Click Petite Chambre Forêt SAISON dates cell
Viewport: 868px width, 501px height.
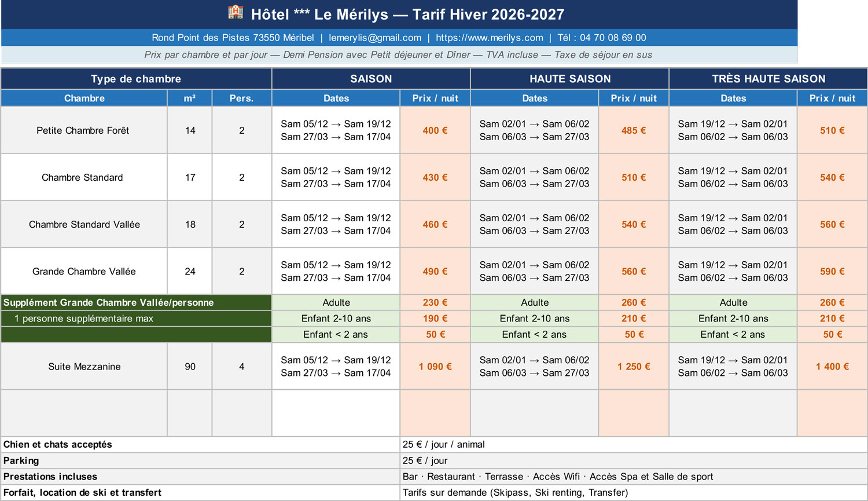336,130
